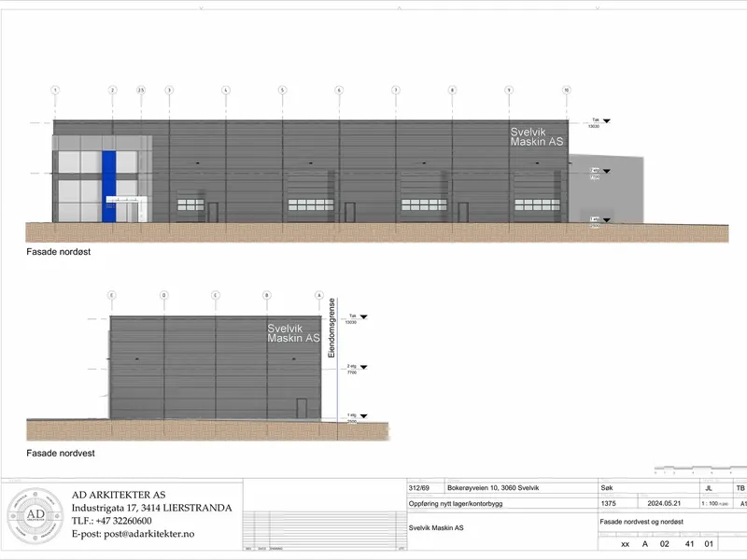Click the blue vertical panel on the glass entrance

click(108, 187)
